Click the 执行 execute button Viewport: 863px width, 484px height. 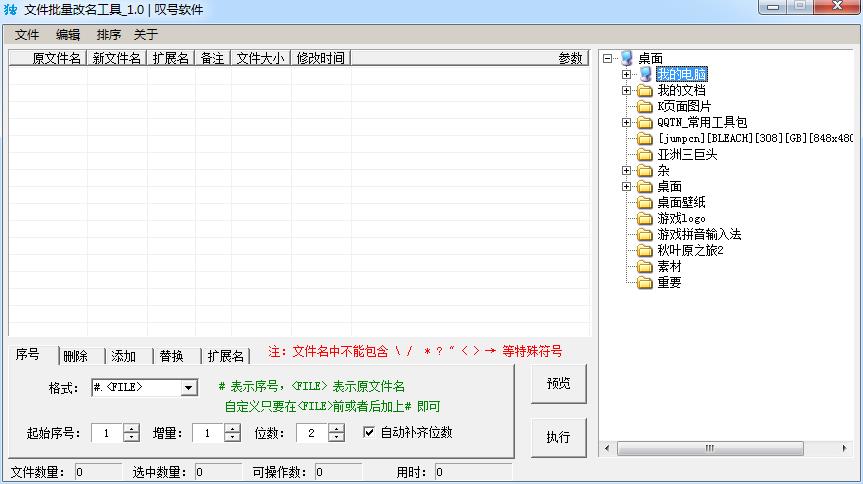tap(558, 437)
